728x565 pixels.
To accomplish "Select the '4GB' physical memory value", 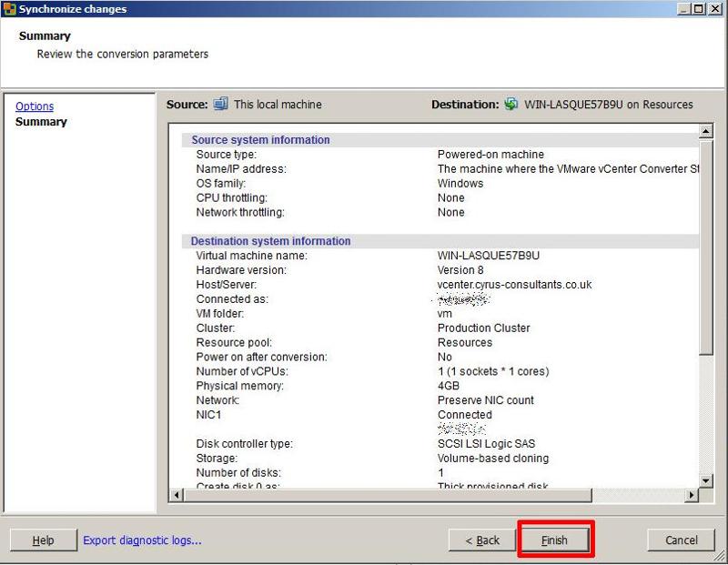I will (448, 386).
